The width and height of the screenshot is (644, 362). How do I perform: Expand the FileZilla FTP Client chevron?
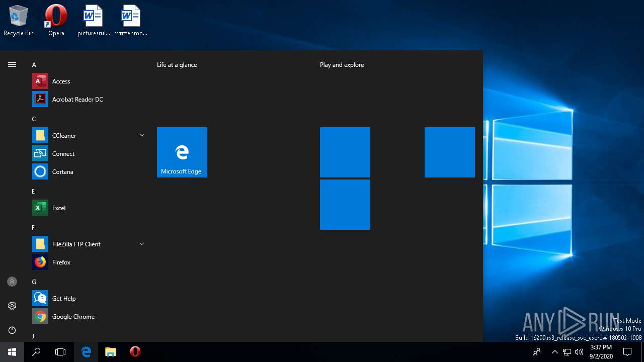[141, 244]
